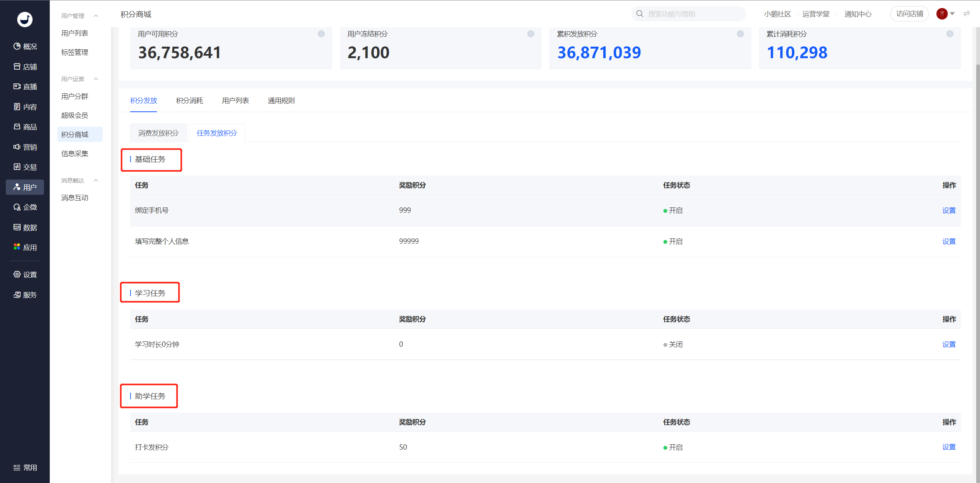The height and width of the screenshot is (483, 980).
Task: Open the 内容 content sidebar item
Action: [25, 107]
